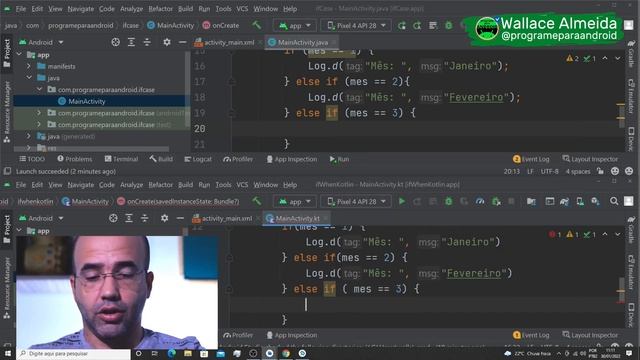
Task: Open Project panel settings gear in upper window
Action: pyautogui.click(x=167, y=42)
